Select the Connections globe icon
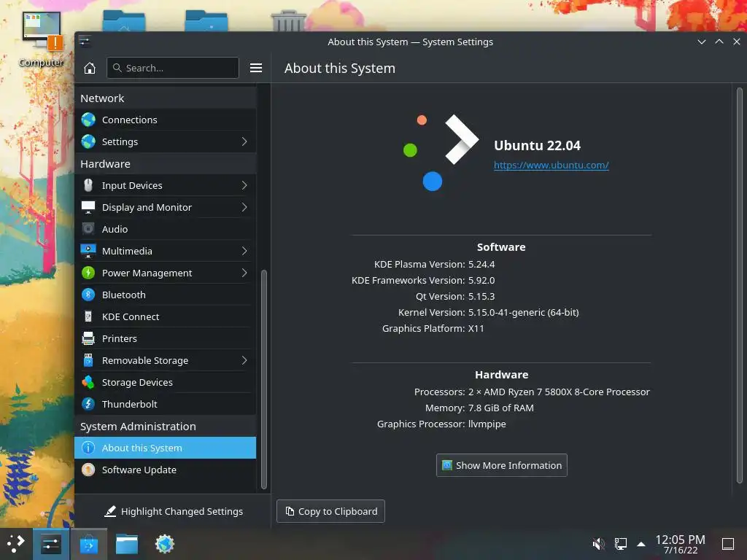This screenshot has width=747, height=560. (88, 120)
